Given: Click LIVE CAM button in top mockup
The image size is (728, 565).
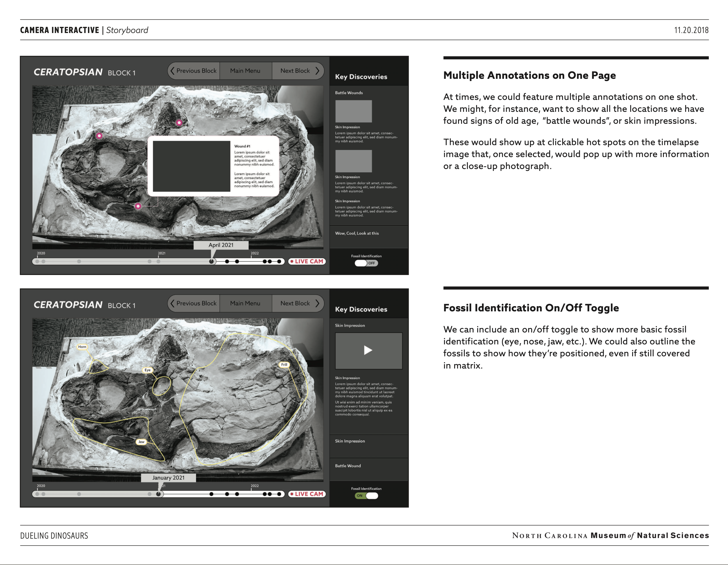Looking at the screenshot, I should click(307, 261).
